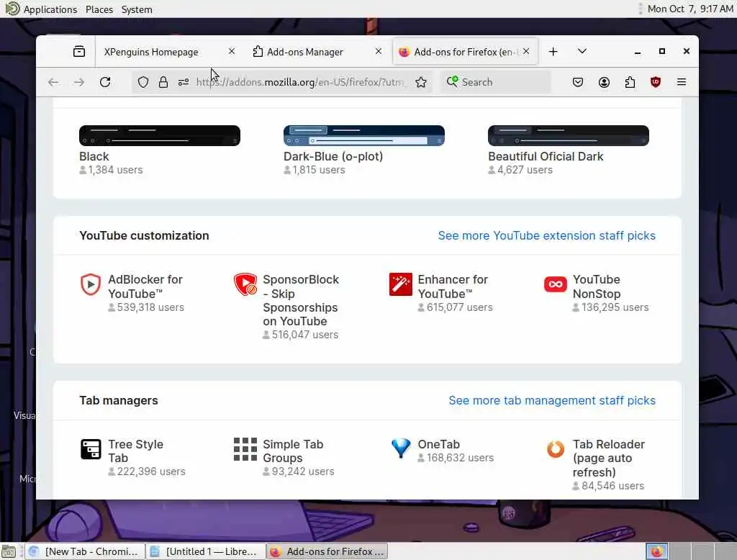Viewport: 737px width, 560px height.
Task: Open Firefox hamburger application menu
Action: [682, 82]
